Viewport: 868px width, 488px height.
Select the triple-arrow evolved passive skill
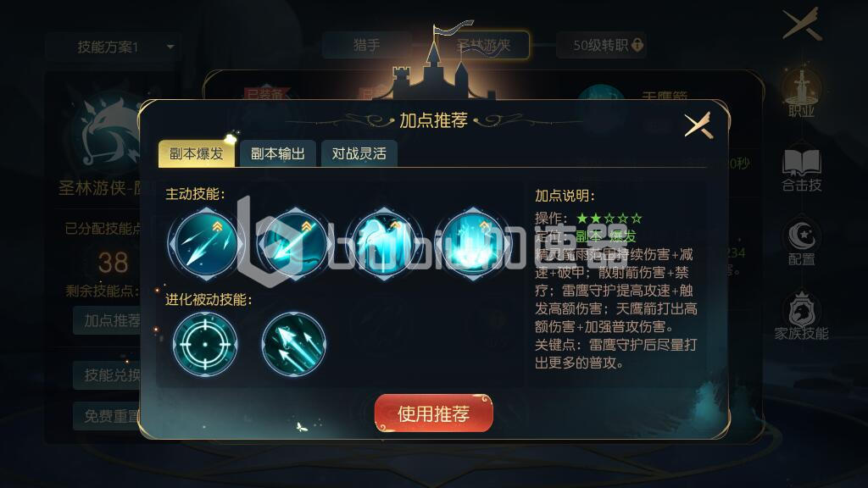293,344
